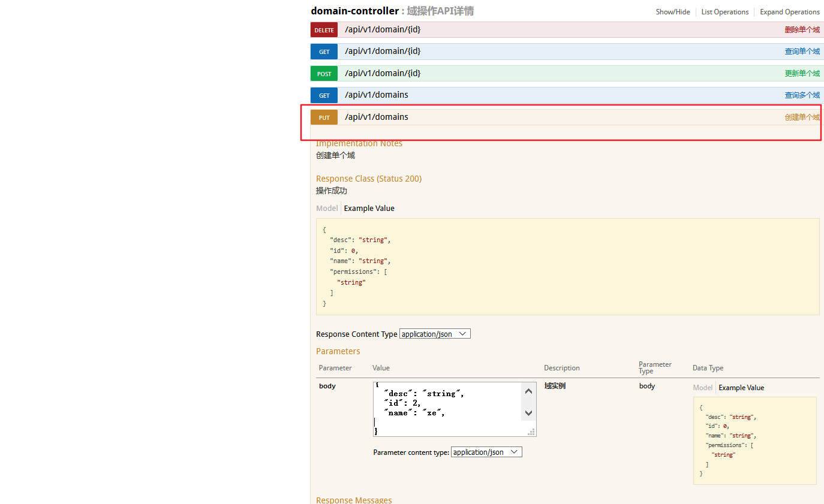Click the yellow Data Type example JSON box
The width and height of the screenshot is (824, 504).
tap(754, 440)
